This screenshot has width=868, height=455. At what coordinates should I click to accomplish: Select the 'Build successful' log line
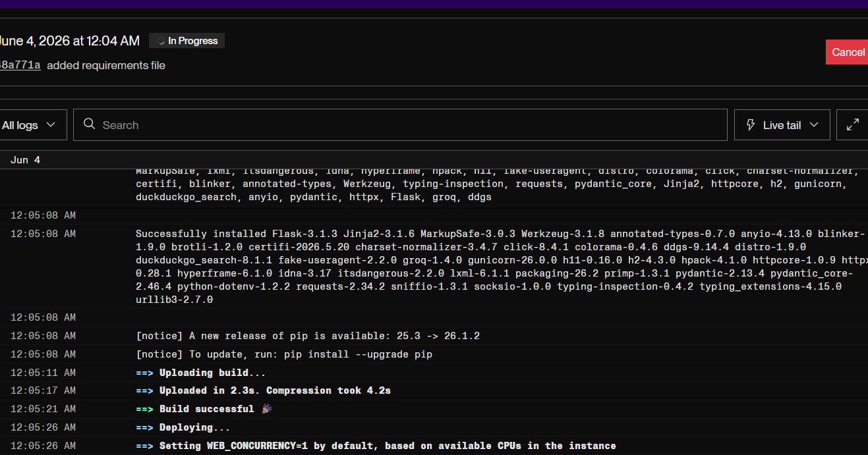click(434, 409)
